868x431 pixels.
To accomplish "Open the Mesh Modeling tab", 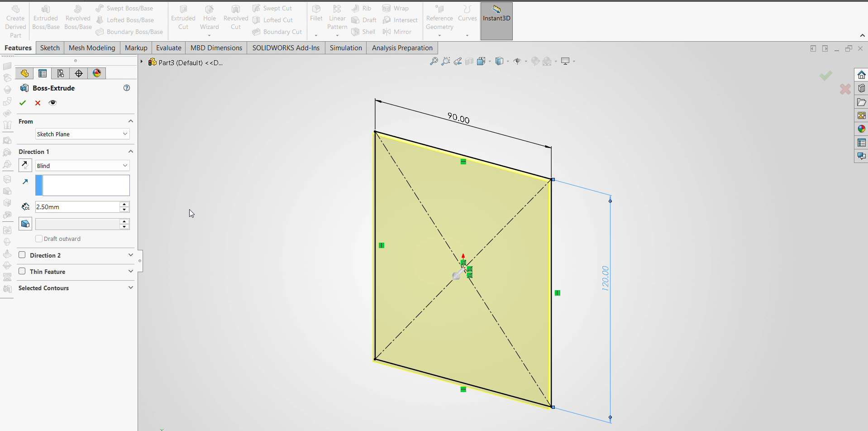I will pyautogui.click(x=92, y=48).
